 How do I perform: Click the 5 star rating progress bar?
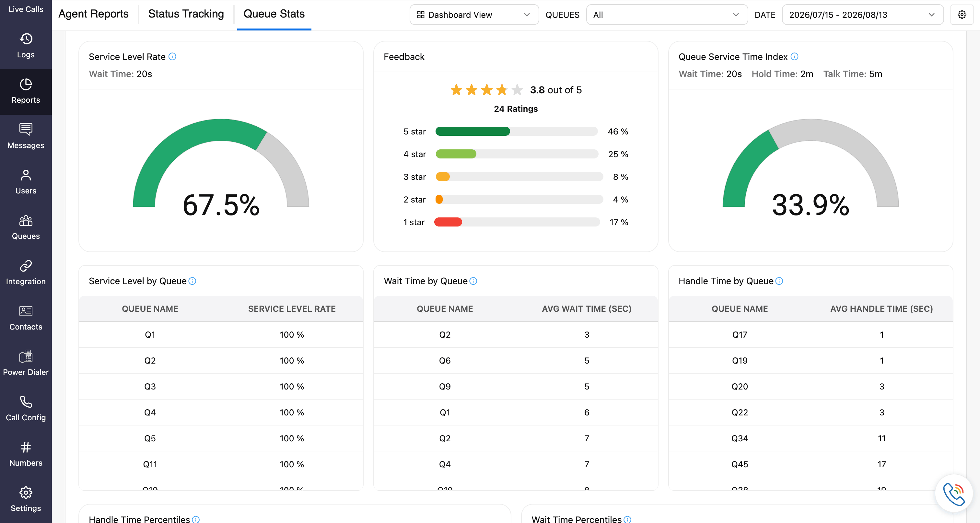pyautogui.click(x=516, y=131)
